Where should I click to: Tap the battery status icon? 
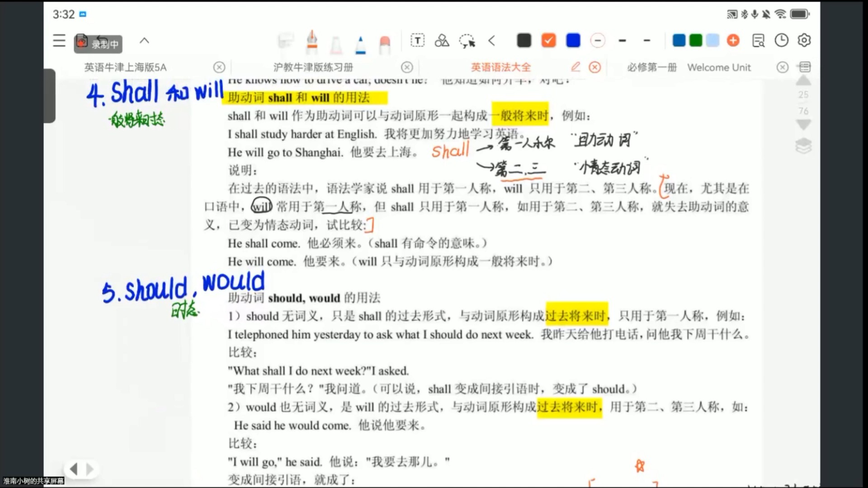tap(799, 14)
